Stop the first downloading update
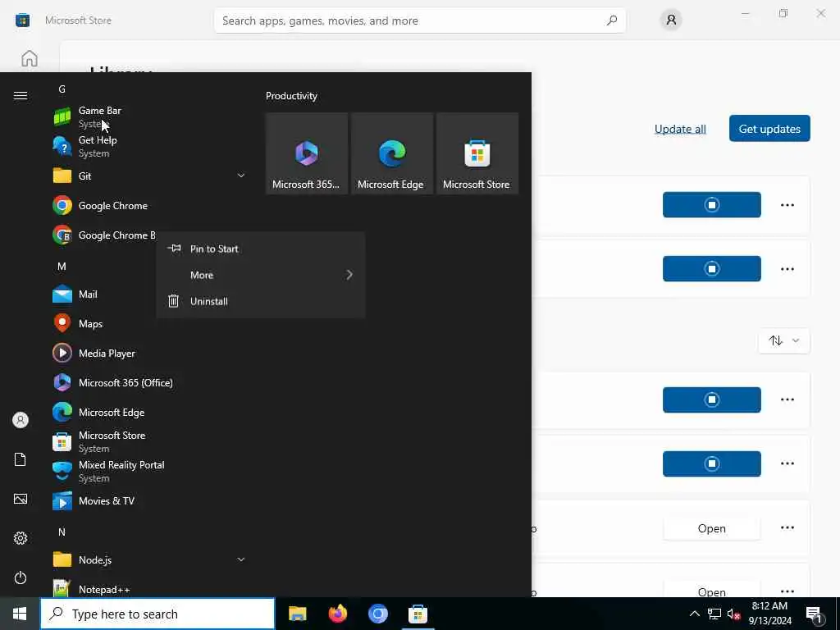This screenshot has height=630, width=840. (711, 204)
